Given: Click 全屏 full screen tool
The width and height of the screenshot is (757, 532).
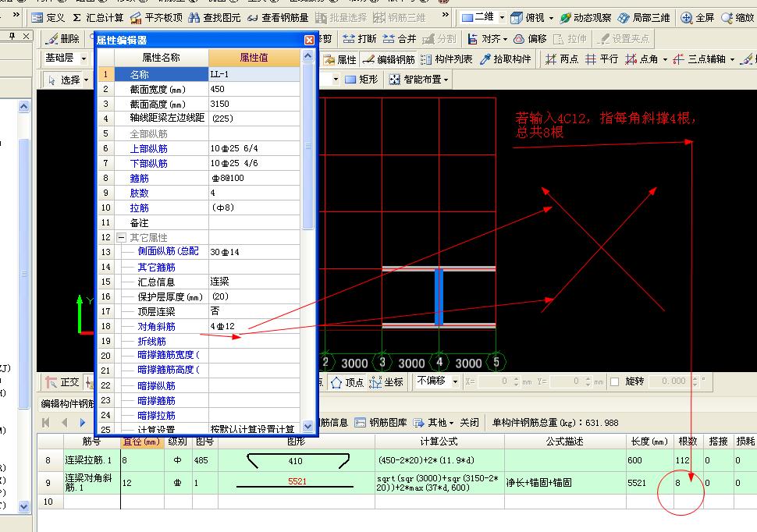Looking at the screenshot, I should [x=697, y=18].
